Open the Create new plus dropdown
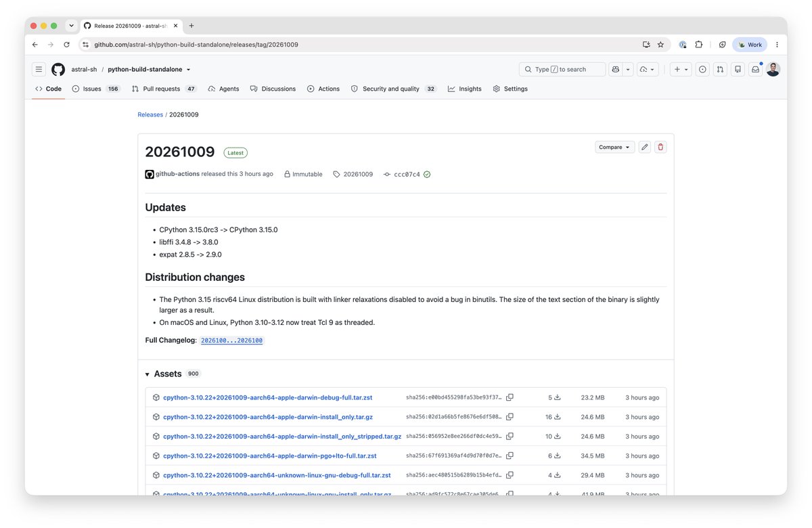 [679, 69]
